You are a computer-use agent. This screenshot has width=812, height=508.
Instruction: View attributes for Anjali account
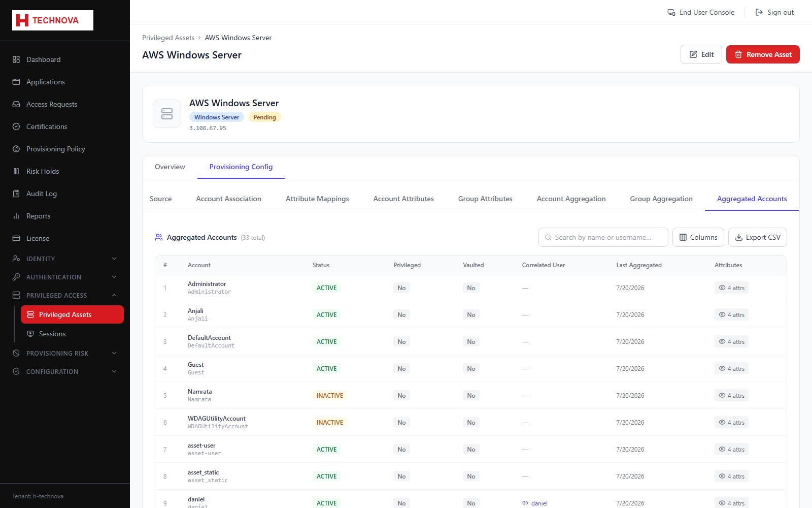click(731, 315)
